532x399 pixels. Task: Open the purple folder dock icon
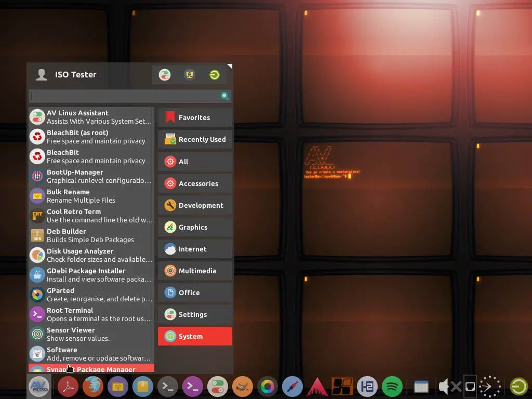click(118, 387)
